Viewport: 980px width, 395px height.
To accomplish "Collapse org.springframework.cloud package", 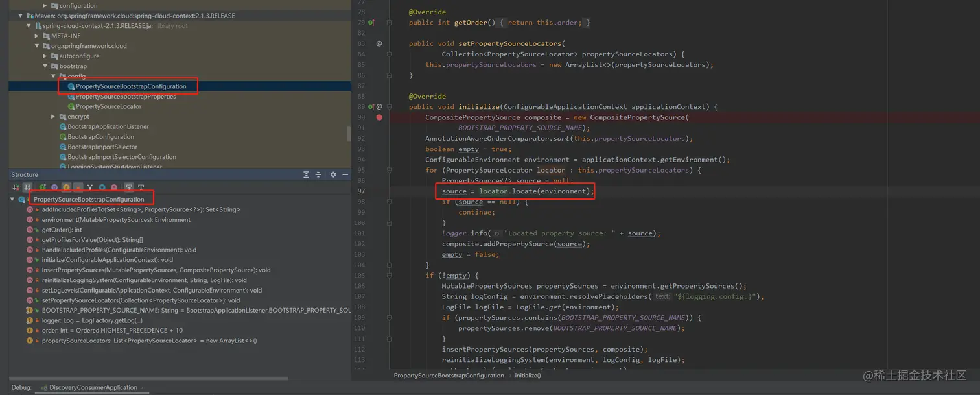I will click(37, 46).
